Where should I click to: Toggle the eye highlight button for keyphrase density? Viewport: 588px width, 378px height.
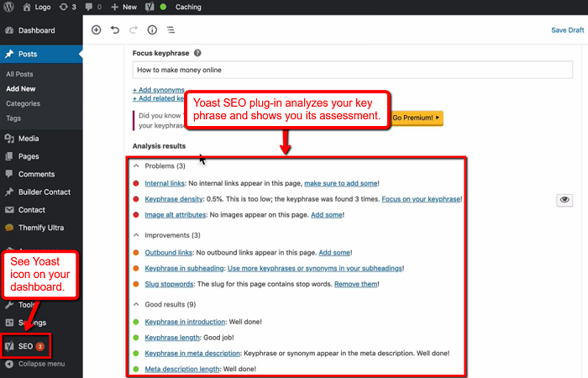pyautogui.click(x=564, y=200)
